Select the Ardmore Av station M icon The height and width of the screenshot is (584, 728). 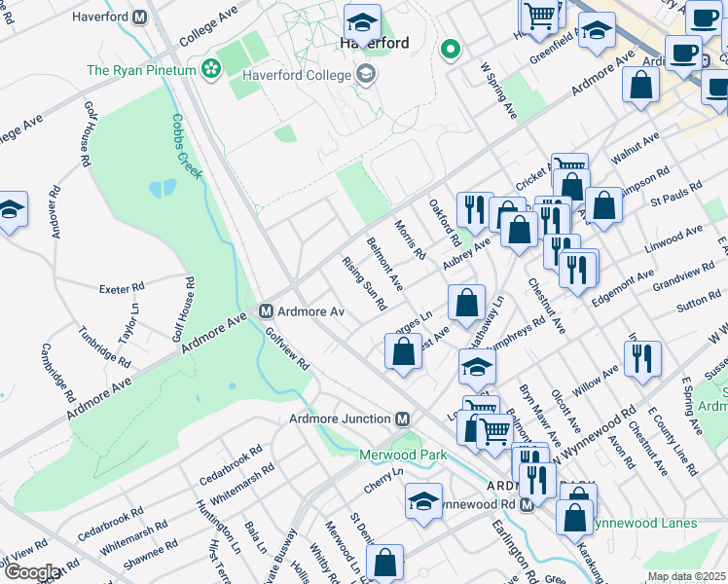[266, 311]
